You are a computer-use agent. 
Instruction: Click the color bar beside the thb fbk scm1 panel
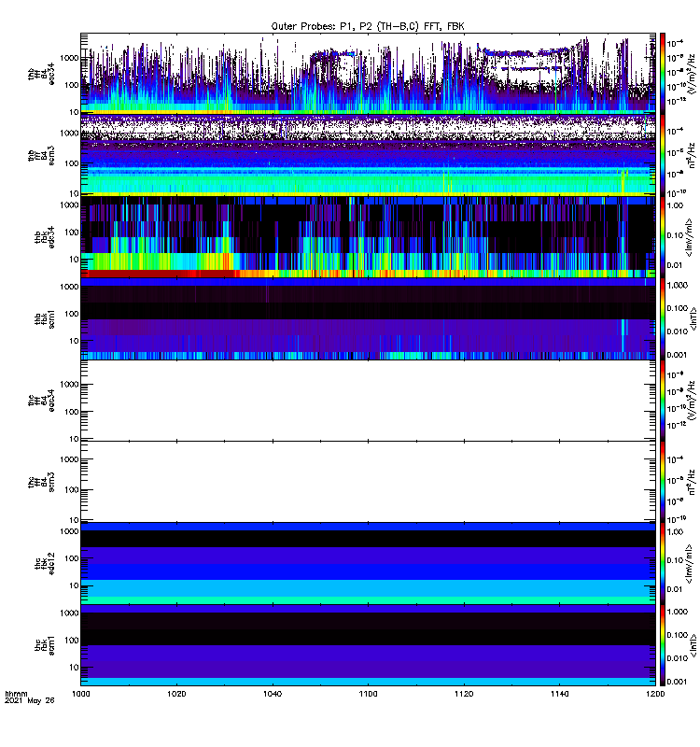[663, 318]
